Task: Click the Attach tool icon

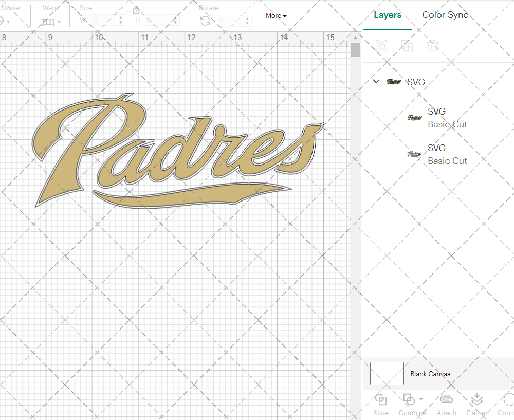Action: tap(446, 399)
